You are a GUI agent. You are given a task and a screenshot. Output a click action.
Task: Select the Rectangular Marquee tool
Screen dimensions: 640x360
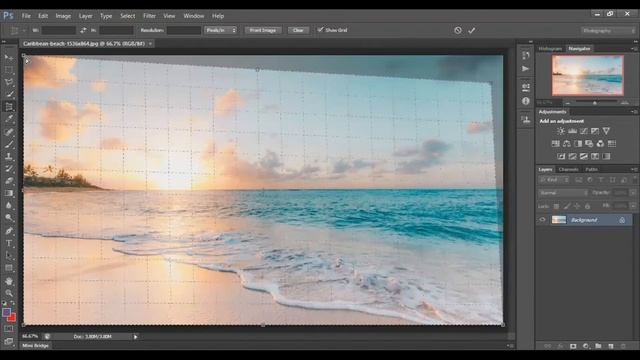(9, 70)
